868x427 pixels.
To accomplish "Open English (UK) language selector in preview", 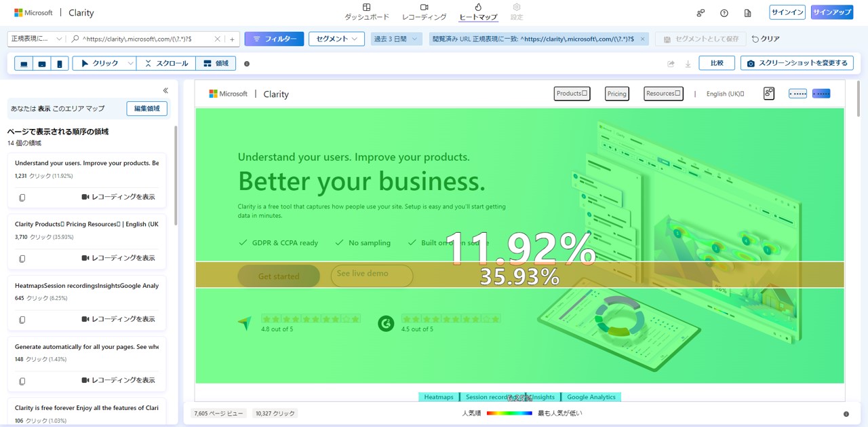I will (x=725, y=94).
